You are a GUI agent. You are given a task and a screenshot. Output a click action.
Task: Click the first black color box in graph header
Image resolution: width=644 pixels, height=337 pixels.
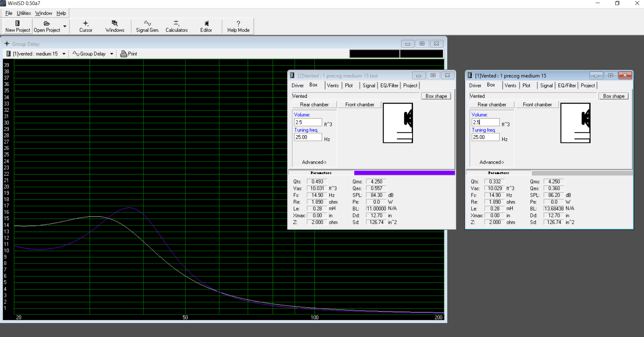pyautogui.click(x=374, y=54)
